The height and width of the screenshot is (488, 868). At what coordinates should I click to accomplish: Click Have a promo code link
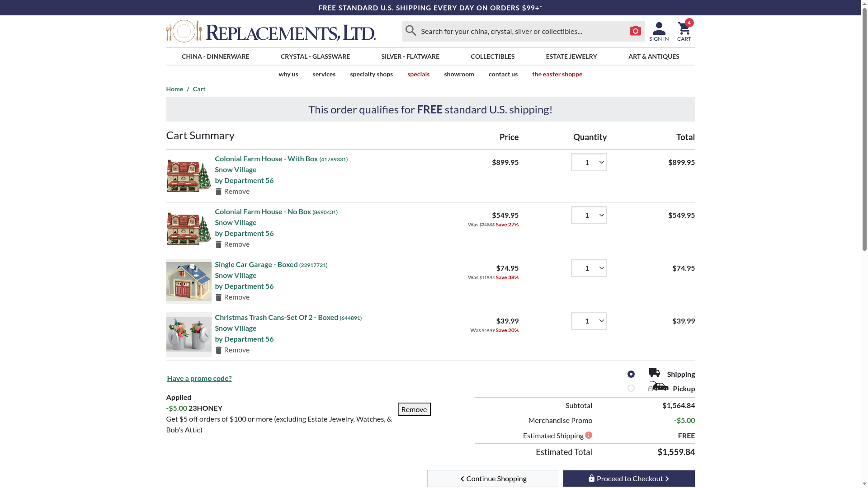pyautogui.click(x=199, y=378)
